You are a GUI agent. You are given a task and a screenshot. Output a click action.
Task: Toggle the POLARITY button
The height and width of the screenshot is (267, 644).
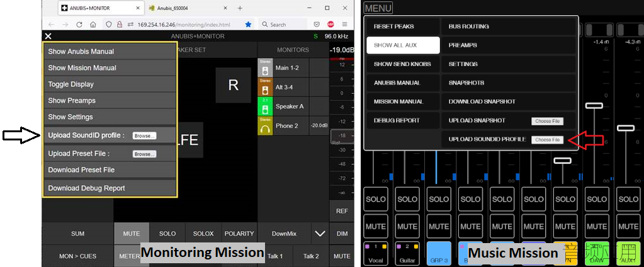pos(239,234)
